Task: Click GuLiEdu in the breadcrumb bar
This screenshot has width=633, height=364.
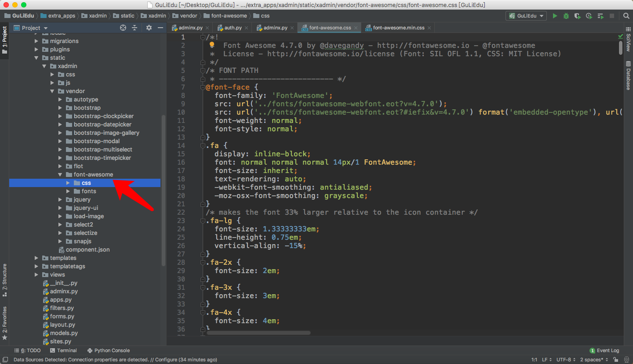Action: coord(19,16)
